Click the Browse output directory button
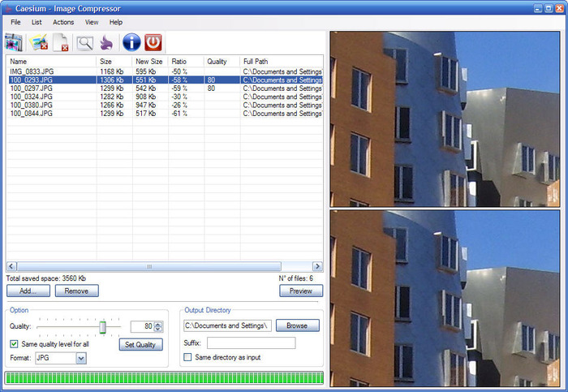 point(298,325)
